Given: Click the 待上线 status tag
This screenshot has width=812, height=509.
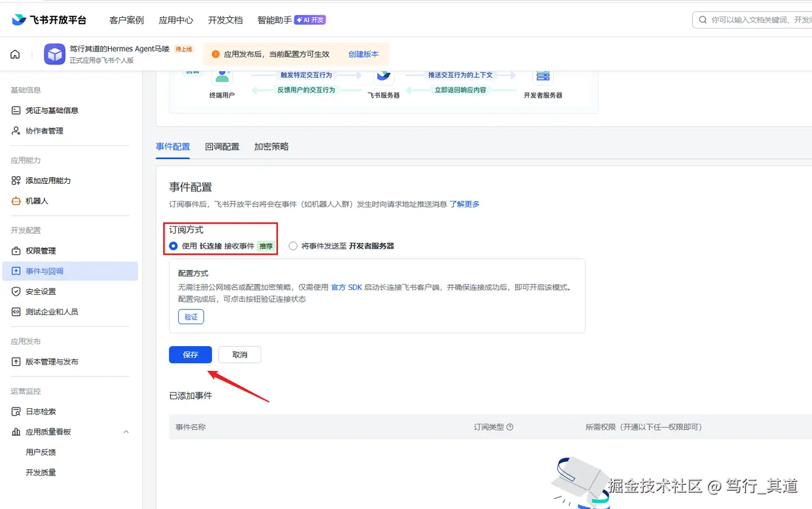Looking at the screenshot, I should (x=184, y=49).
